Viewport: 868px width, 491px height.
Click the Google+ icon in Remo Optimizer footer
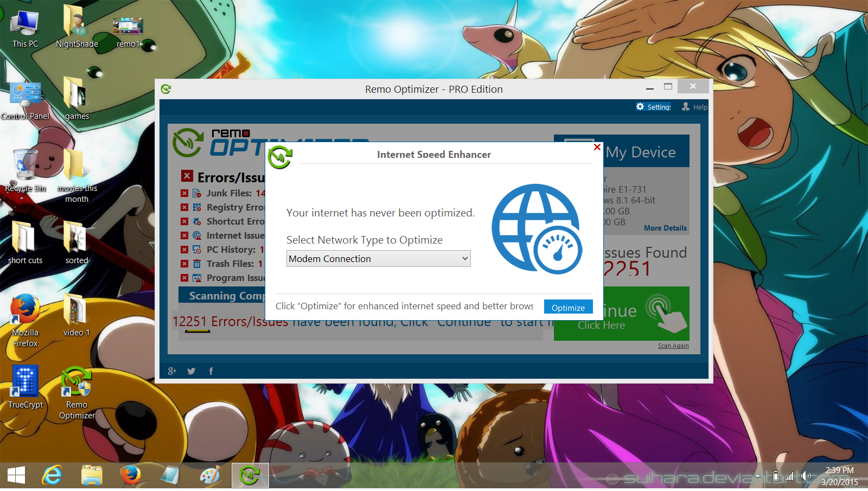click(172, 371)
